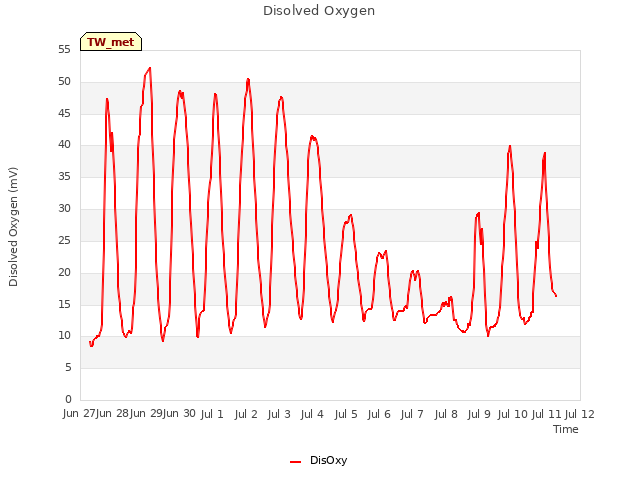The image size is (640, 480).
Task: Click the 40 y-axis tick label
Action: point(64,144)
